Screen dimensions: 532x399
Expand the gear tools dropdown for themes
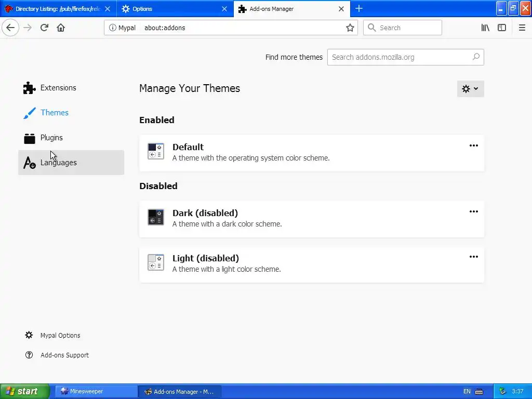point(470,89)
